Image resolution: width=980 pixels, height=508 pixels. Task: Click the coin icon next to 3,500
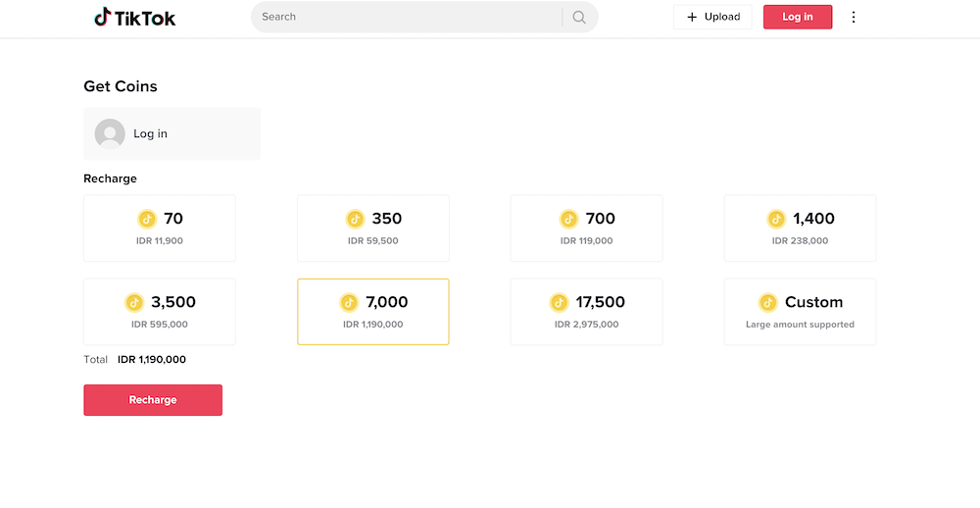click(x=134, y=303)
